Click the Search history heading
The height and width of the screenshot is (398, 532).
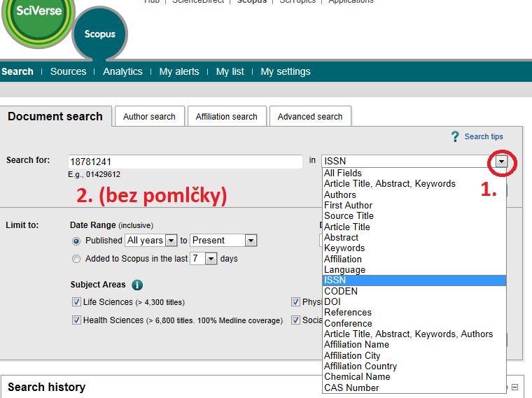point(46,387)
